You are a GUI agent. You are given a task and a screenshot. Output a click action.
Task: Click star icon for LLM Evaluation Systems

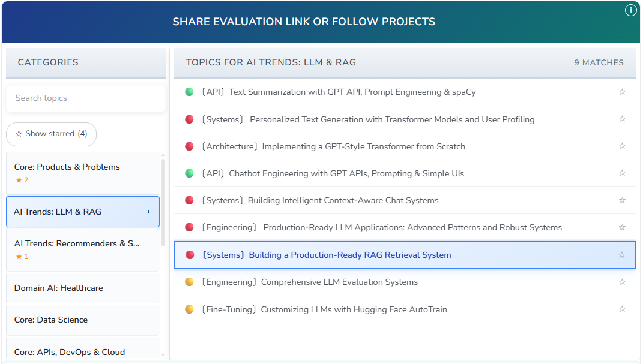[622, 282]
